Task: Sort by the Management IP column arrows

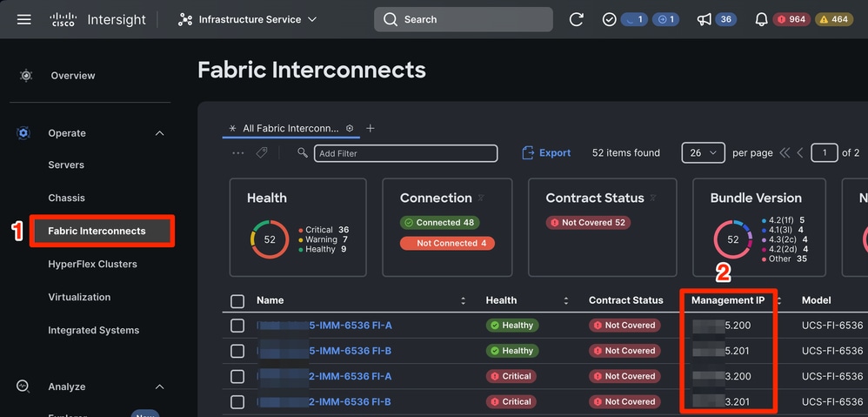Action: 779,300
